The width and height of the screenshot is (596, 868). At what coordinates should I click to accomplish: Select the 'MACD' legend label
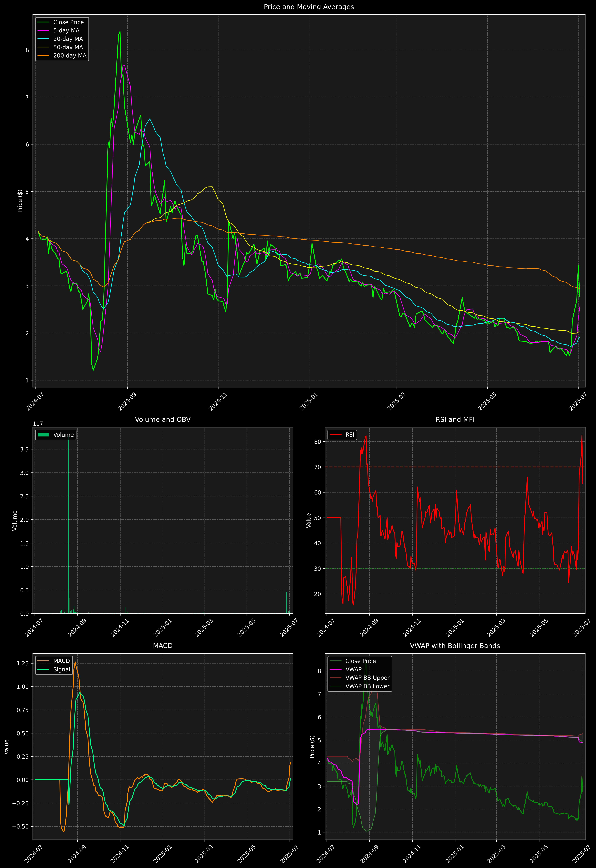click(62, 661)
